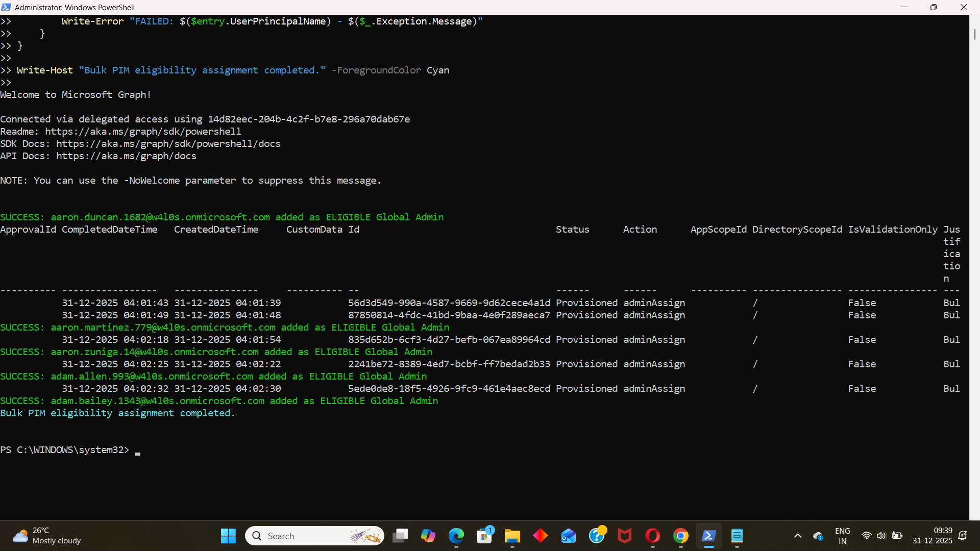
Task: Open Task View on the taskbar
Action: pos(400,536)
